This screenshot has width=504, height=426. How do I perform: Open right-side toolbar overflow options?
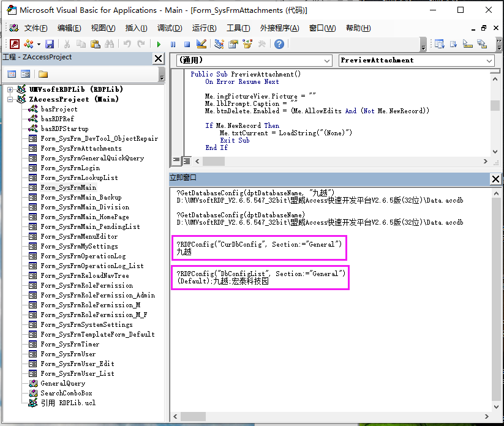(x=499, y=44)
